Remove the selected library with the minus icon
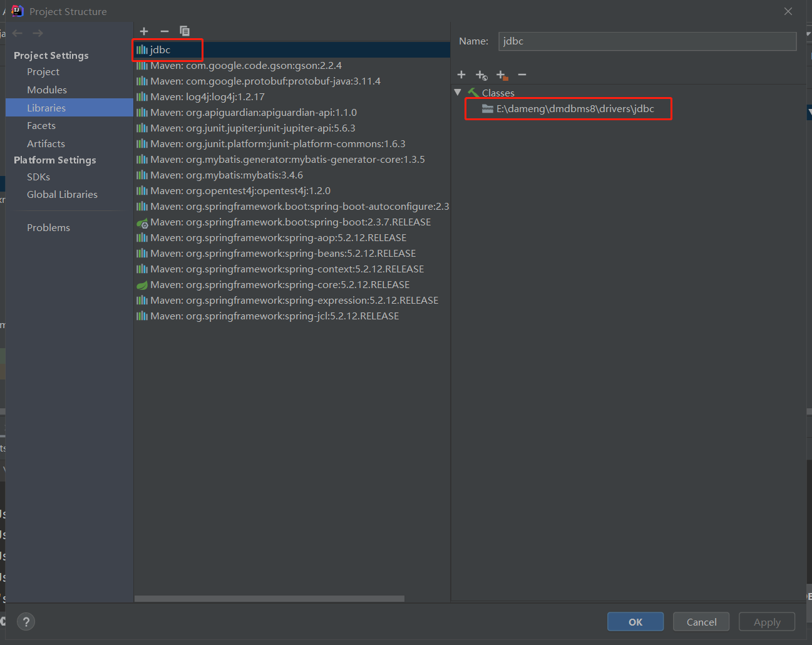The width and height of the screenshot is (812, 645). [x=165, y=31]
